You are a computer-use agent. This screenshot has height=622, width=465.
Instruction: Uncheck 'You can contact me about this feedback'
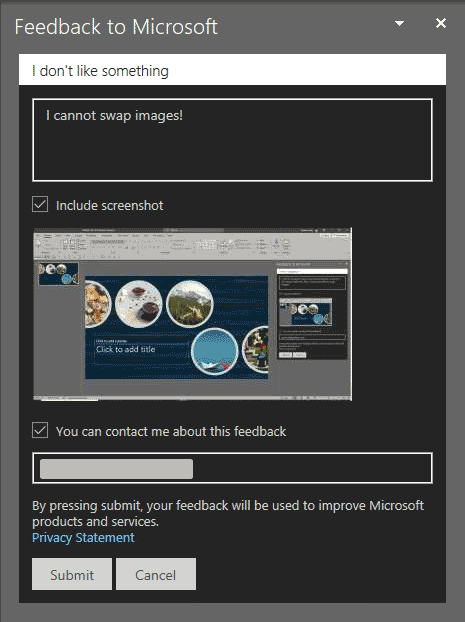click(40, 430)
